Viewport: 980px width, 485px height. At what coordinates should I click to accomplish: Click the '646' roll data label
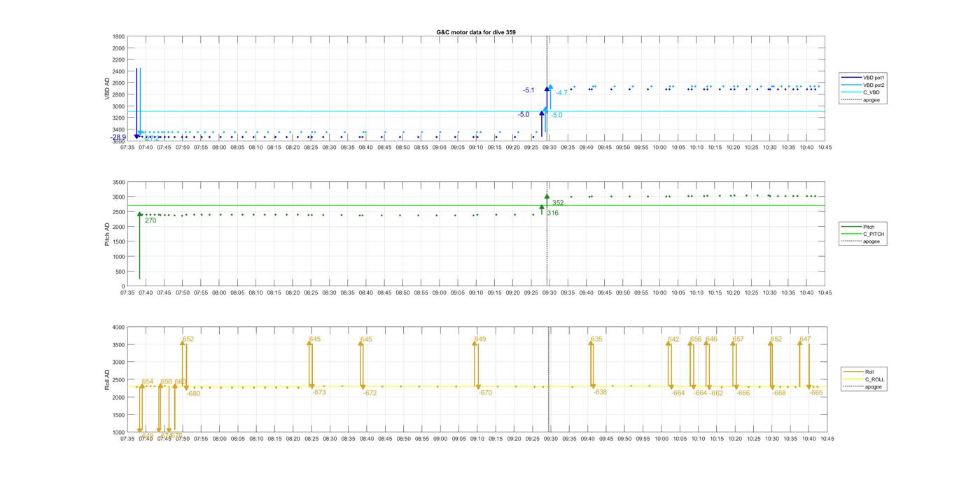tap(711, 339)
